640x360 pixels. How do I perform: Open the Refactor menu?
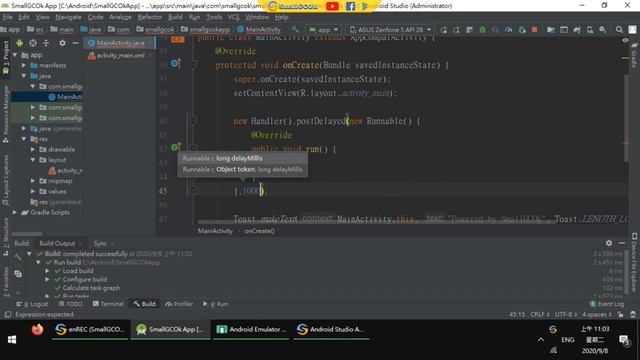point(149,17)
